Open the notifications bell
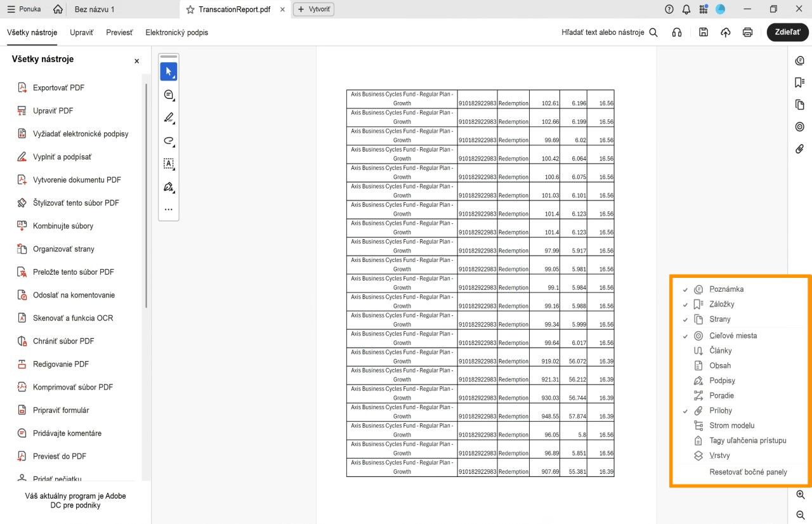Viewport: 812px width, 524px height. tap(686, 10)
